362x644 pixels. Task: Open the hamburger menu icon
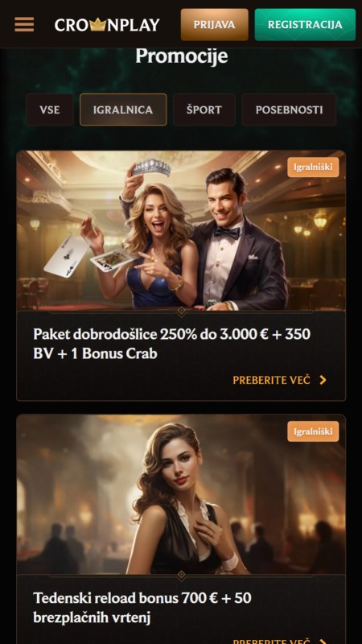pyautogui.click(x=24, y=25)
